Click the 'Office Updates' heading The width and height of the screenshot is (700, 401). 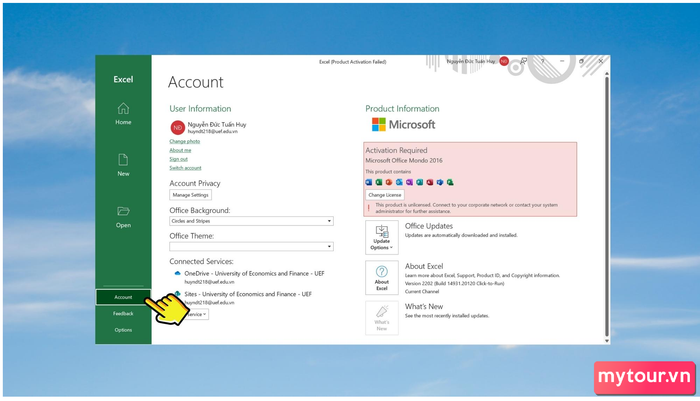[429, 226]
